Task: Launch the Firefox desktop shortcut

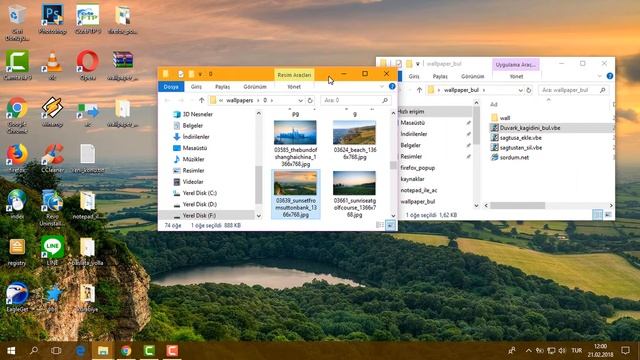Action: [17, 158]
